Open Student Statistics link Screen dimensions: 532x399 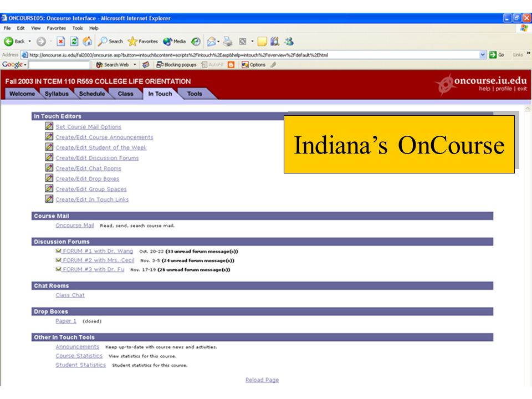pyautogui.click(x=81, y=365)
